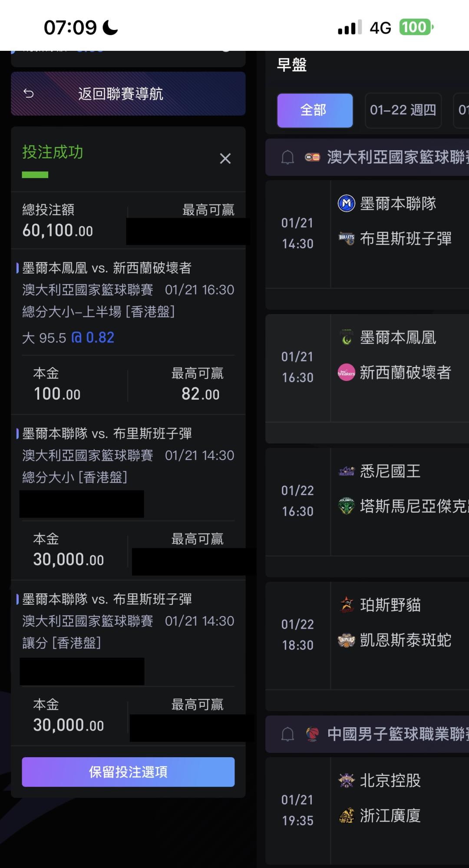Open 墨爾本聯隊 team logo
The height and width of the screenshot is (868, 469).
[x=346, y=203]
